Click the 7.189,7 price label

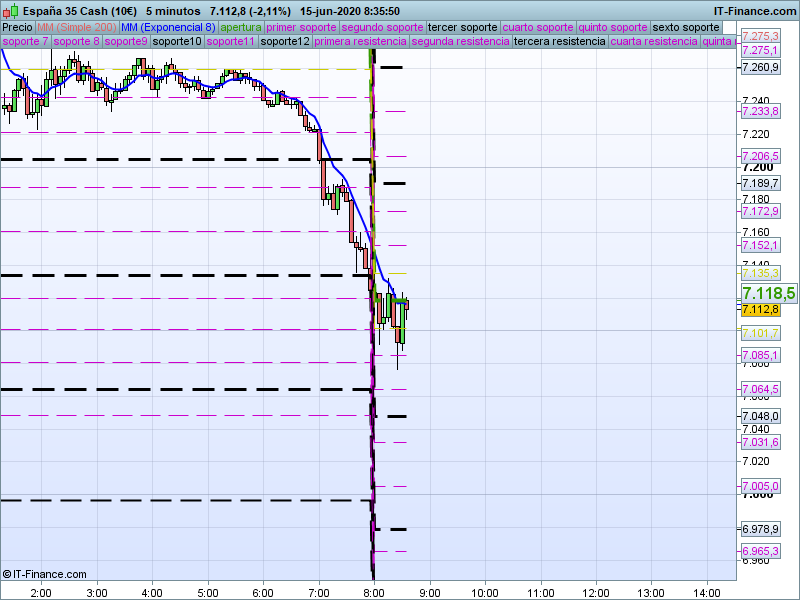tap(760, 183)
